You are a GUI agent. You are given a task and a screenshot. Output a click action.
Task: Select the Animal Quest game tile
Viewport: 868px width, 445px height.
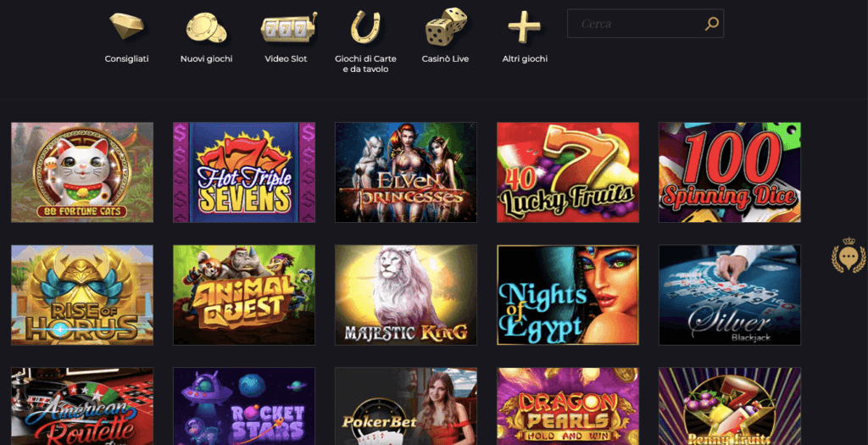(244, 295)
